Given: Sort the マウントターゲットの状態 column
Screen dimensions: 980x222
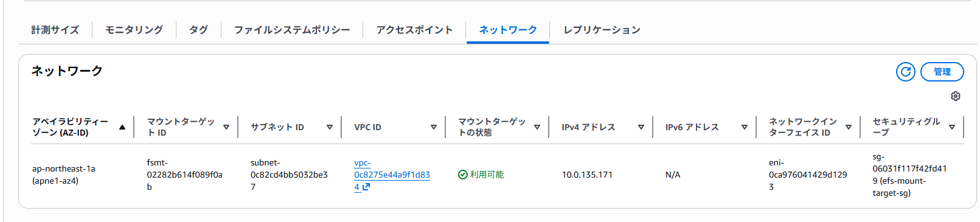Looking at the screenshot, I should [537, 127].
